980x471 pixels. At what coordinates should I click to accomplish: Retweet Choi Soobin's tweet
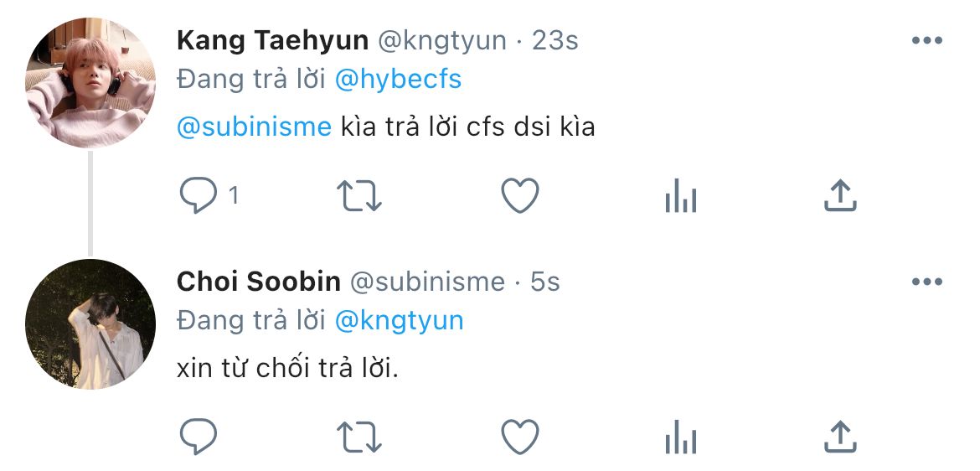pos(359,437)
